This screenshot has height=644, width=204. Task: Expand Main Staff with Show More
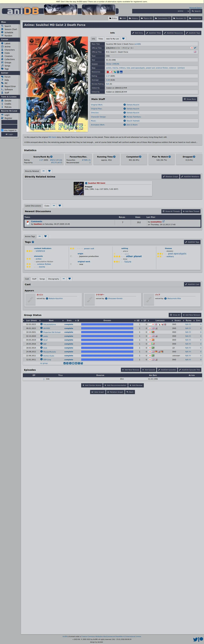tap(190, 99)
